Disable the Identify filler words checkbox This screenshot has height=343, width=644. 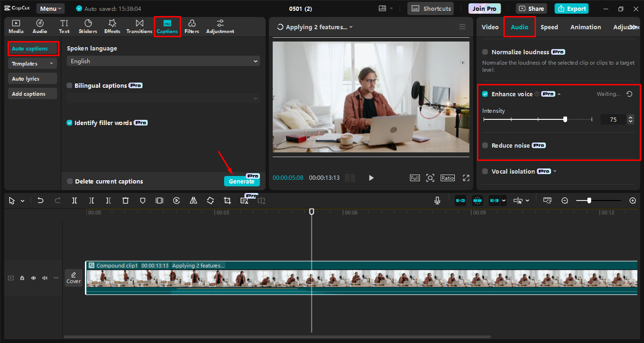[x=69, y=122]
